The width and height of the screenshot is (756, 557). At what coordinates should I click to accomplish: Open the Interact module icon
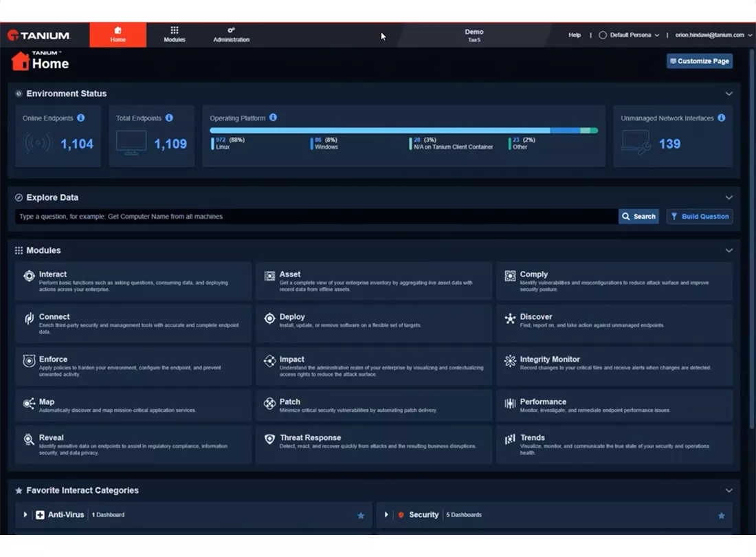tap(29, 277)
